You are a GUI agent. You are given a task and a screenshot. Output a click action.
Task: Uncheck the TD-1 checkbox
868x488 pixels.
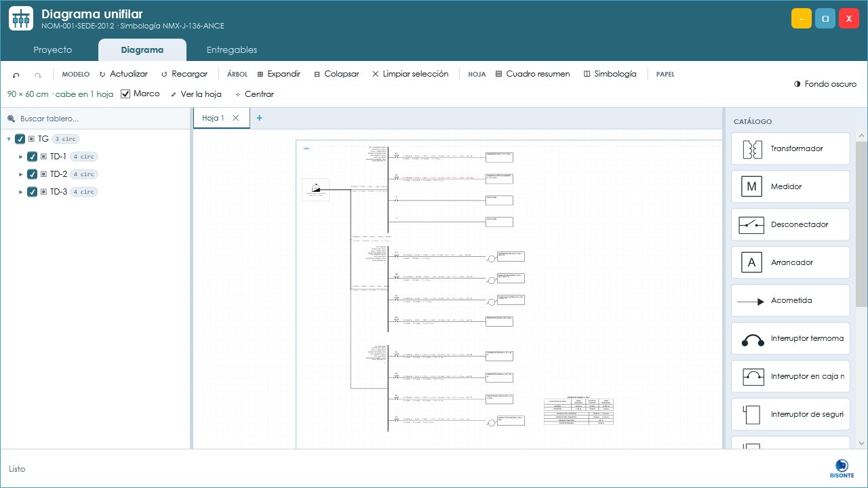tap(33, 157)
